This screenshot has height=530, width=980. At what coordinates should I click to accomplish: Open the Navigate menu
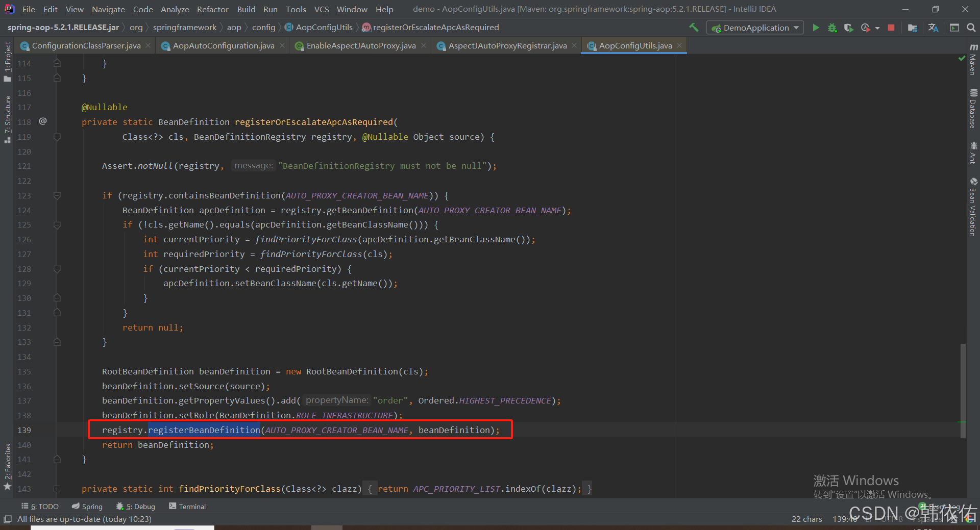(x=108, y=9)
